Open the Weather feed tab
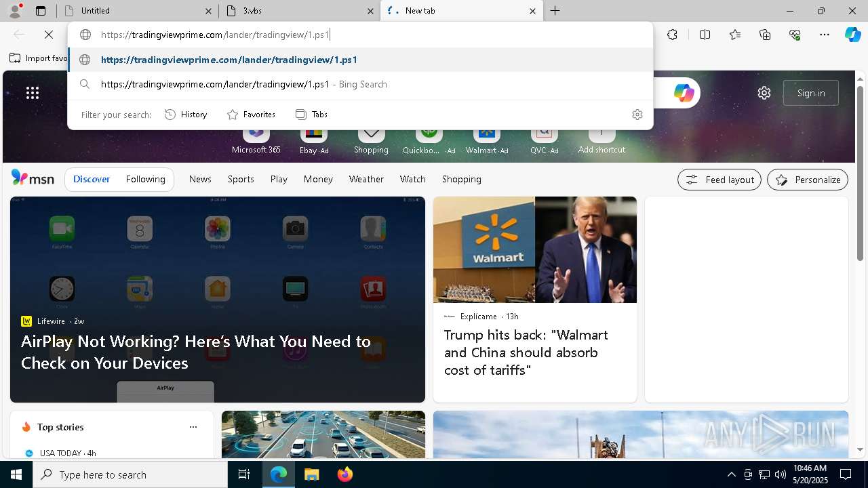868x488 pixels. coord(366,179)
